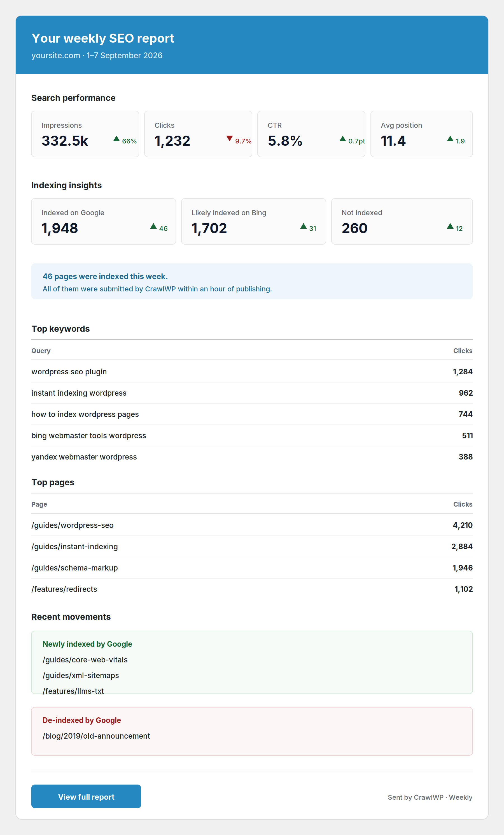Click '46 pages were indexed this week.'

[x=105, y=277]
